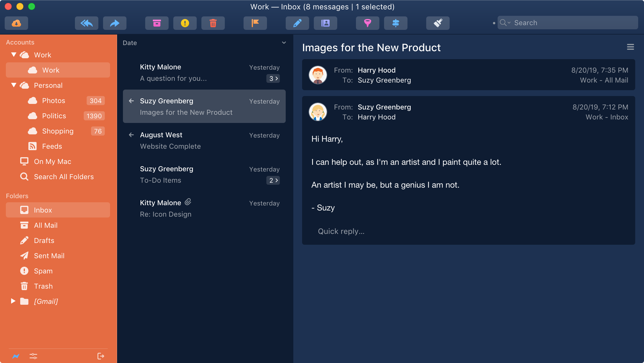The width and height of the screenshot is (644, 363).
Task: Expand the 3-message thread from Kitty Malone
Action: point(273,78)
